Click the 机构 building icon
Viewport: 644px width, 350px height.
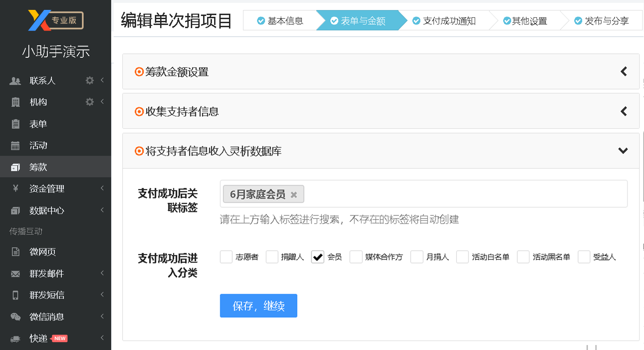pos(16,102)
